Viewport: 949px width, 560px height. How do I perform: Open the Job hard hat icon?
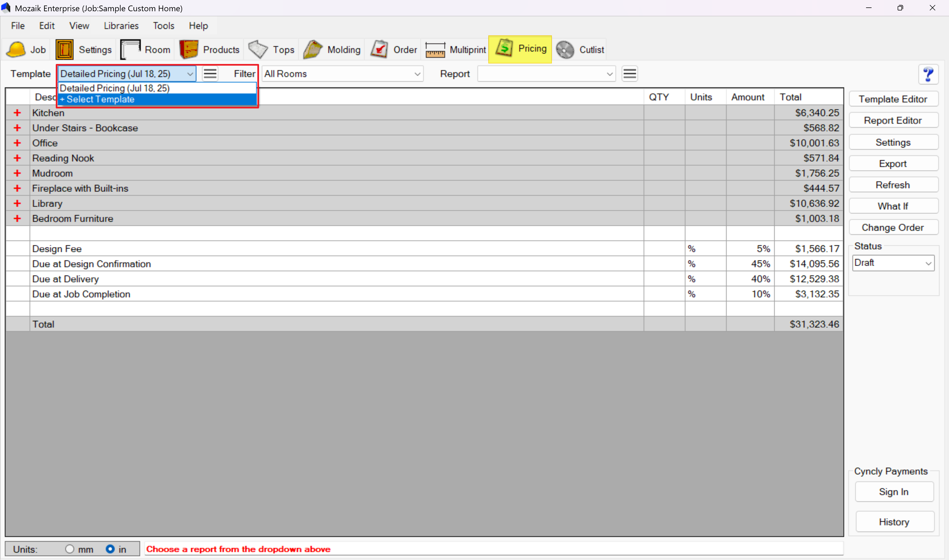pyautogui.click(x=16, y=49)
